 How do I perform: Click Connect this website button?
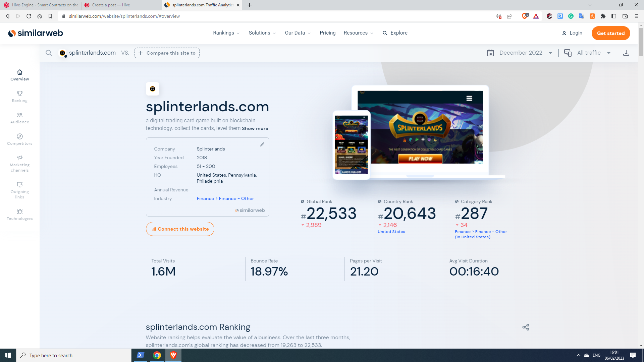(180, 229)
